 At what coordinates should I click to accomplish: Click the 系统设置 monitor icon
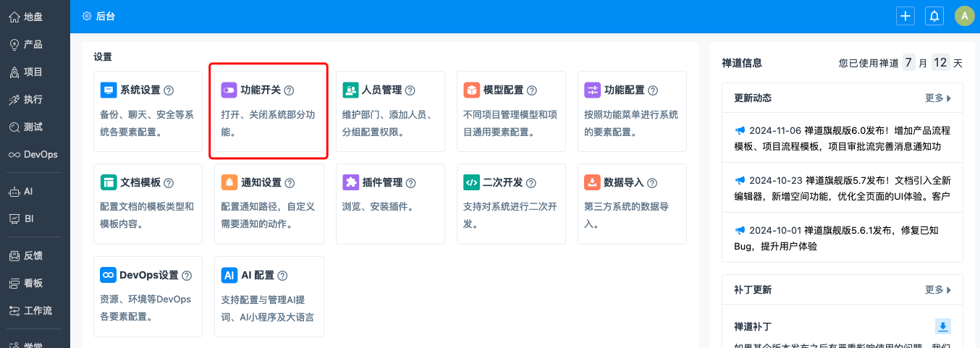pyautogui.click(x=109, y=90)
